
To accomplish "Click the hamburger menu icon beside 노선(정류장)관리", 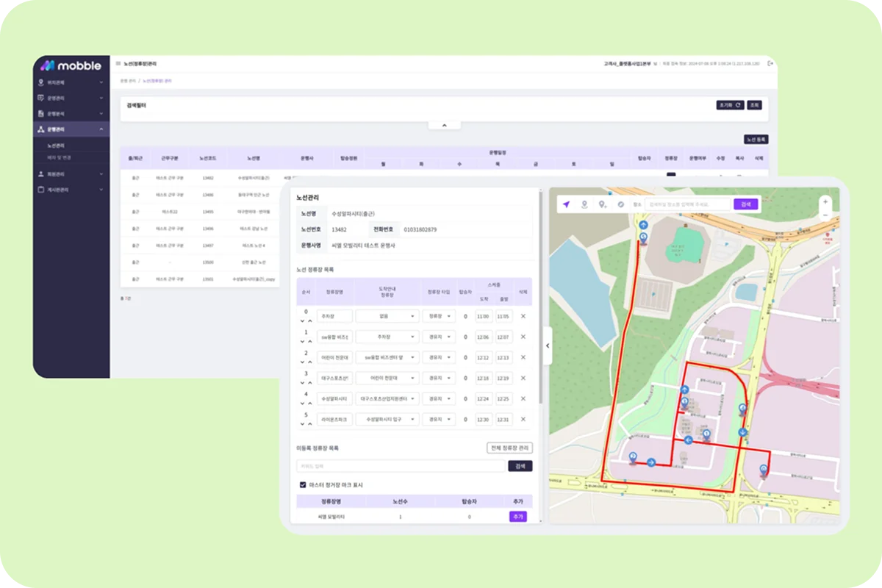I will pos(118,64).
